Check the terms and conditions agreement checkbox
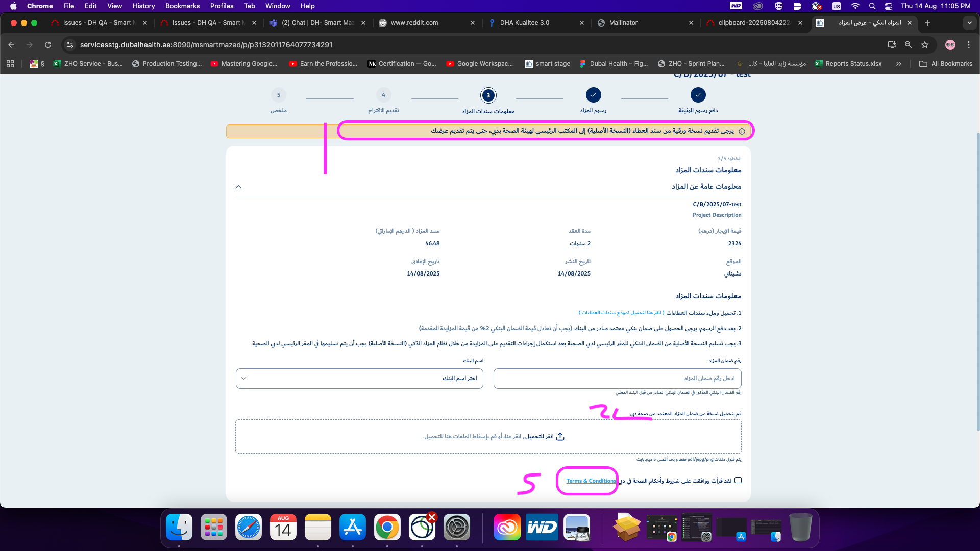This screenshot has height=551, width=980. click(x=738, y=481)
